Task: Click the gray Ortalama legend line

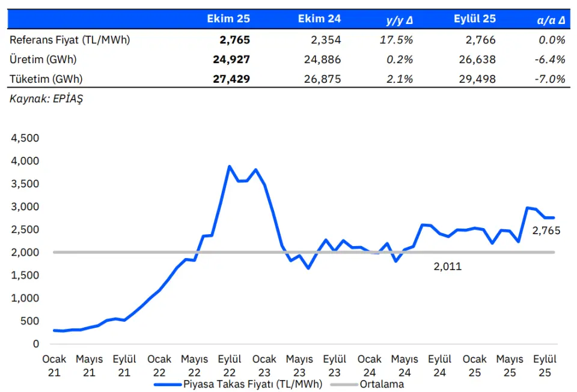Action: pyautogui.click(x=344, y=384)
